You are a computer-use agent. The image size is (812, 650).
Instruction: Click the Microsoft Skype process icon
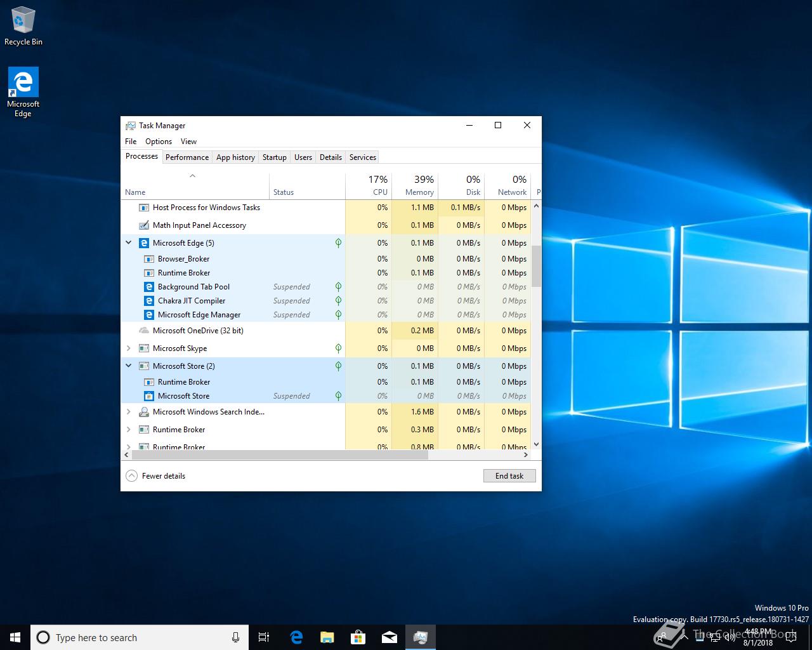144,348
